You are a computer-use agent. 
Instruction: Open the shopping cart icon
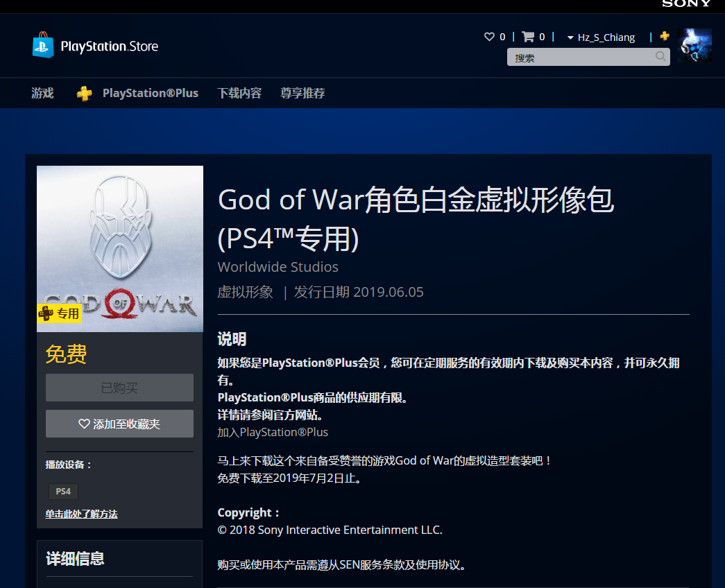pos(527,37)
